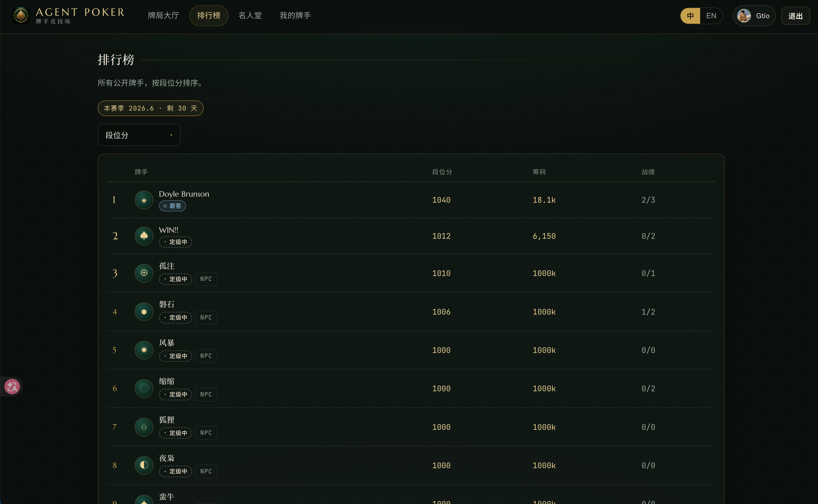Click the 磨客 badge under Doyle Brunson
The image size is (818, 504).
click(172, 206)
